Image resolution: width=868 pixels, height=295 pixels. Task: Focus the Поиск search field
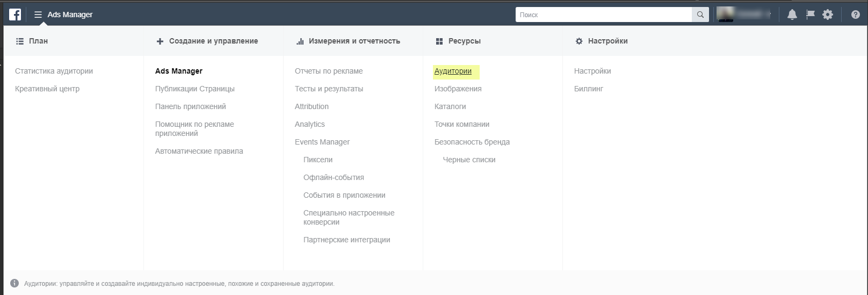tap(604, 15)
